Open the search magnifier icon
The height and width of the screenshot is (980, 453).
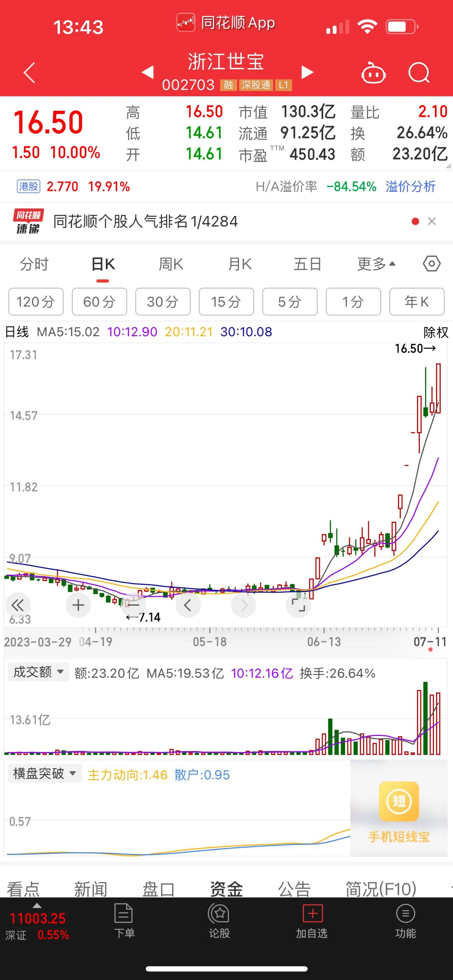pos(419,72)
